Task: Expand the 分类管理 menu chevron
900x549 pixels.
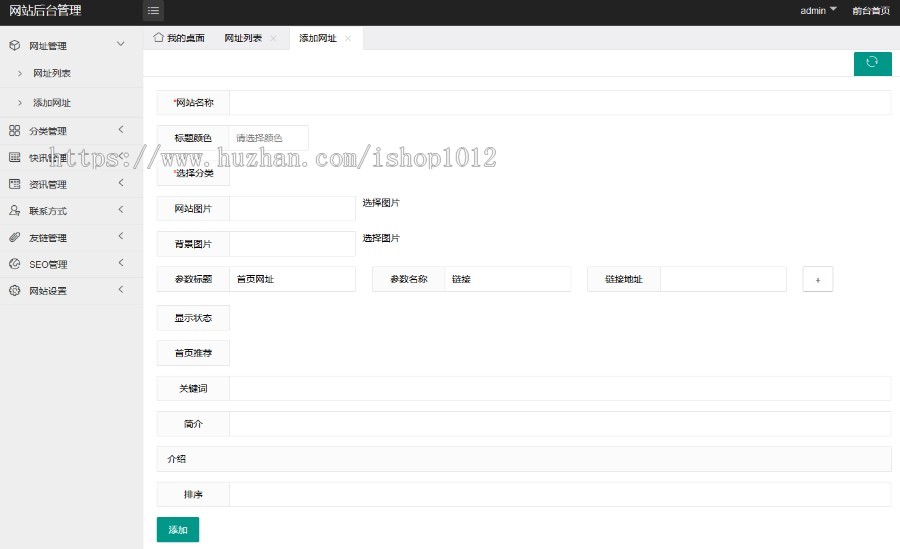Action: point(121,129)
